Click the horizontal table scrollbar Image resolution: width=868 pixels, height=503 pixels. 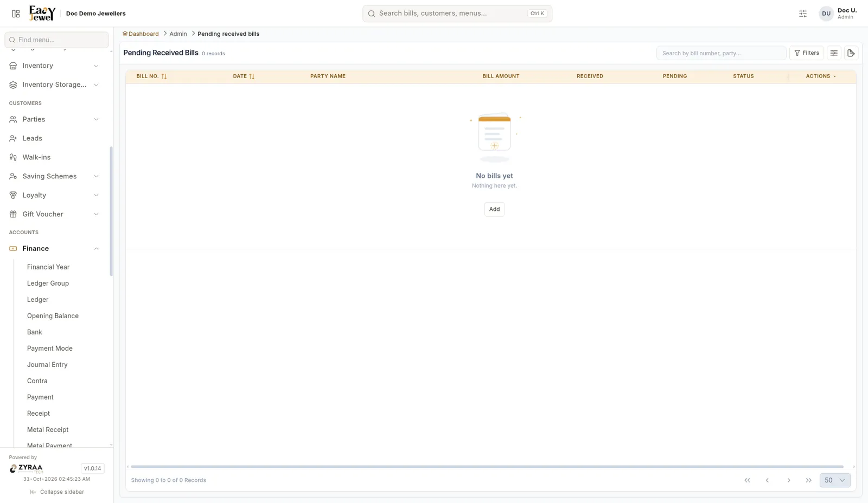point(487,467)
